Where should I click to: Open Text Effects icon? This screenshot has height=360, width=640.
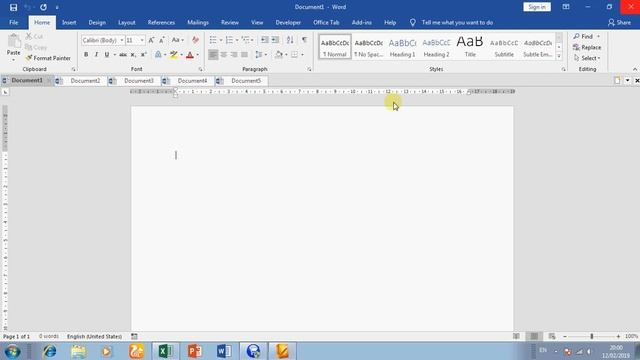(158, 55)
